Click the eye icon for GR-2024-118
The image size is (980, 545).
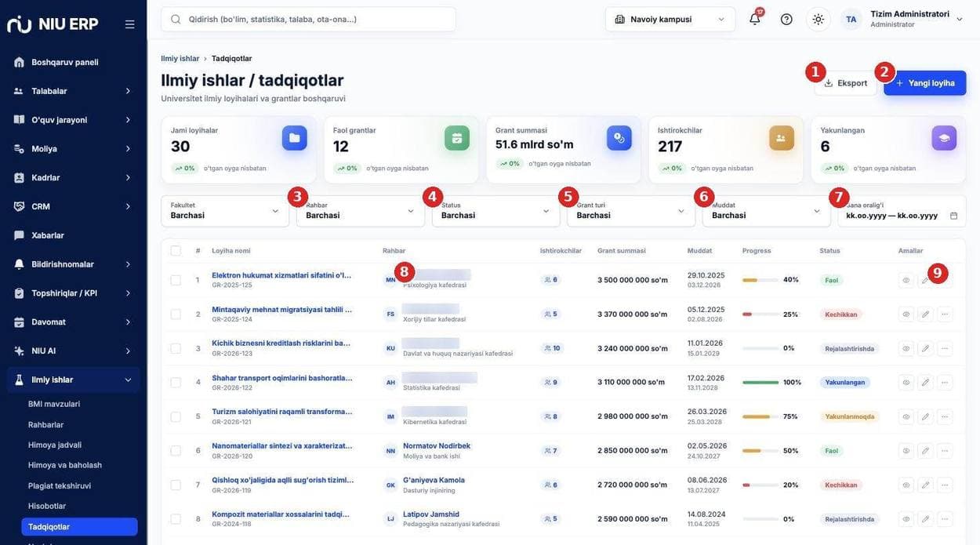point(906,519)
